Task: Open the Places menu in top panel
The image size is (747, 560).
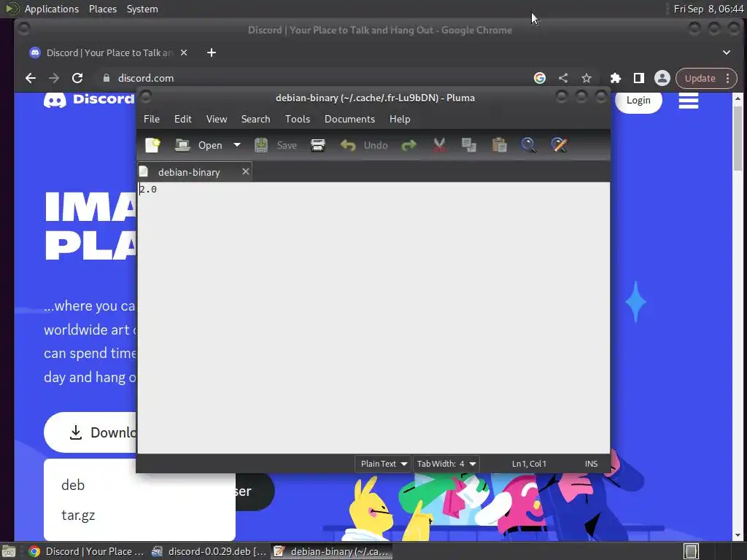Action: point(103,9)
